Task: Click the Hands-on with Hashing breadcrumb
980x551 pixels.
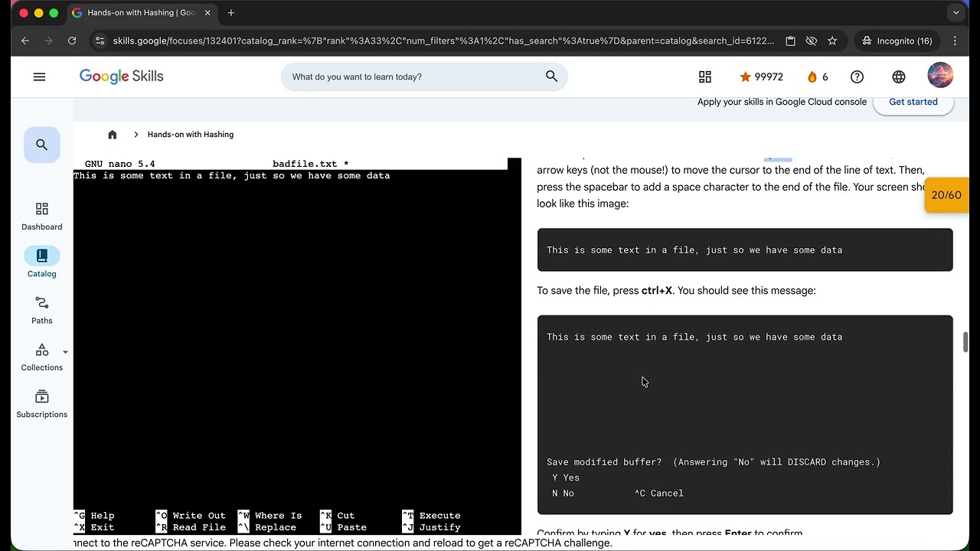Action: coord(191,135)
